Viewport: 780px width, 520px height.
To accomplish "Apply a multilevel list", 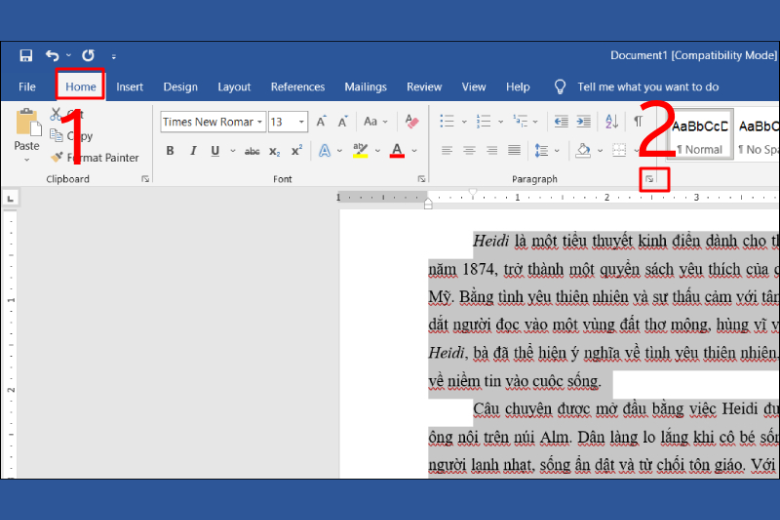I will click(x=520, y=121).
